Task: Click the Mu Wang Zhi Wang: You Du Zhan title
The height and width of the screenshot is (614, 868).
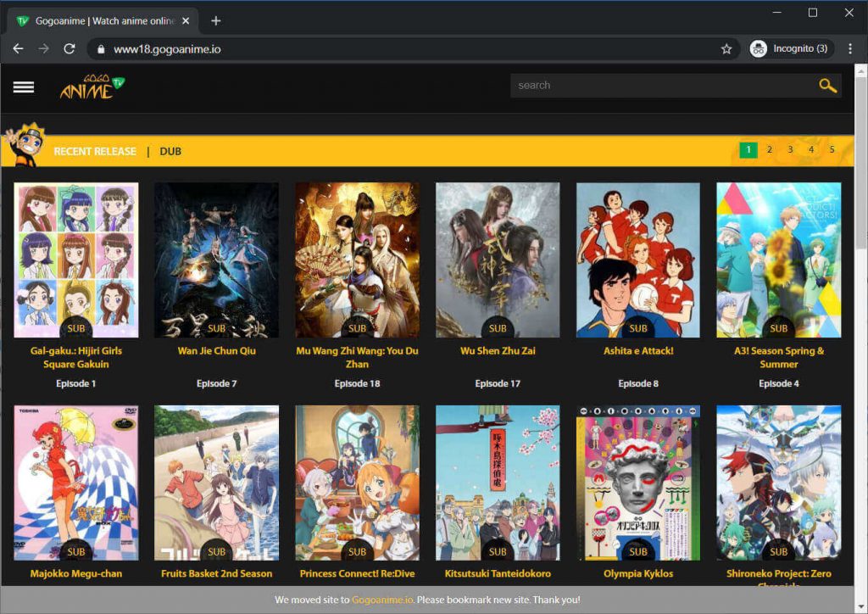Action: [357, 357]
